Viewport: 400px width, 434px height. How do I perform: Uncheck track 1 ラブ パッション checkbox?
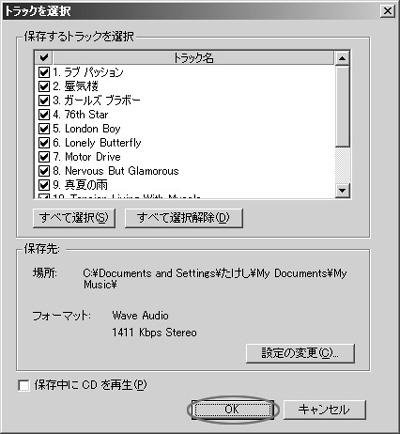pos(44,72)
